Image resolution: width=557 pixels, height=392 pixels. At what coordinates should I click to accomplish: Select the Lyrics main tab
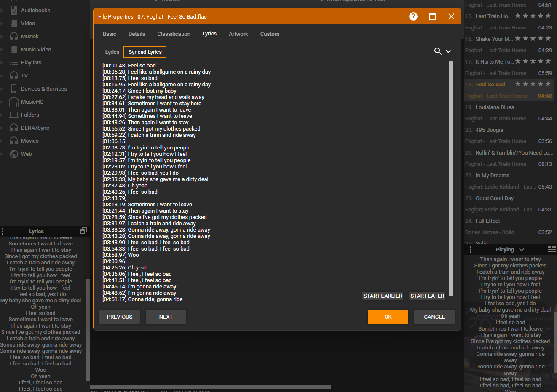(x=209, y=34)
